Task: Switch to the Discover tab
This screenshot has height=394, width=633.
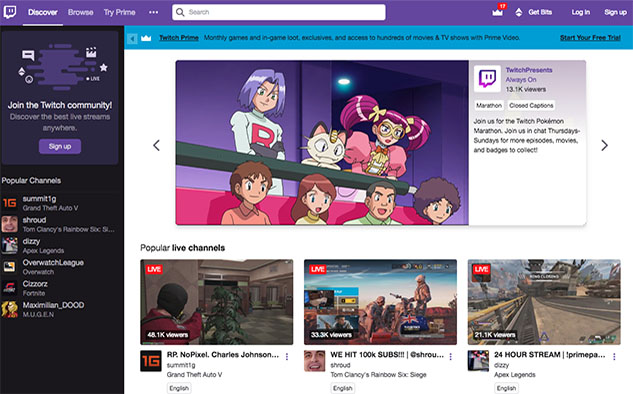Action: point(43,12)
